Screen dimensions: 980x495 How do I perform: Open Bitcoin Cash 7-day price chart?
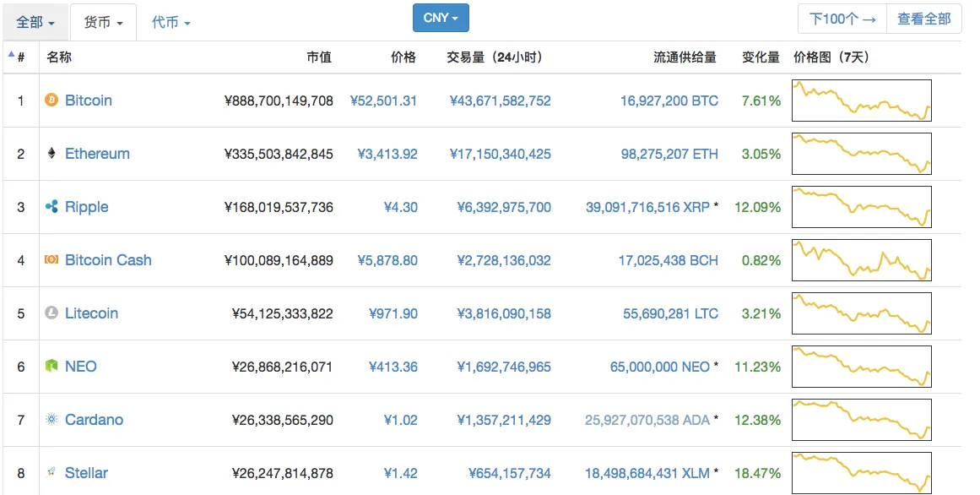pyautogui.click(x=861, y=259)
